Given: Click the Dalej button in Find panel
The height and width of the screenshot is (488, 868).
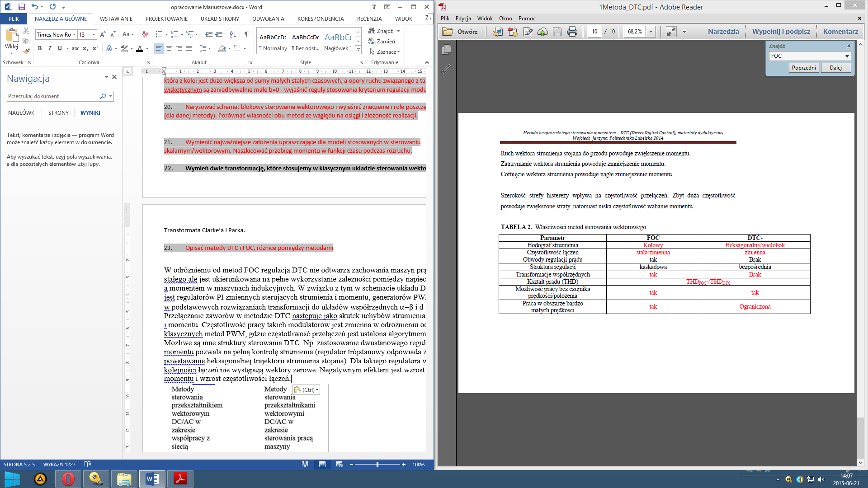Looking at the screenshot, I should pyautogui.click(x=835, y=68).
